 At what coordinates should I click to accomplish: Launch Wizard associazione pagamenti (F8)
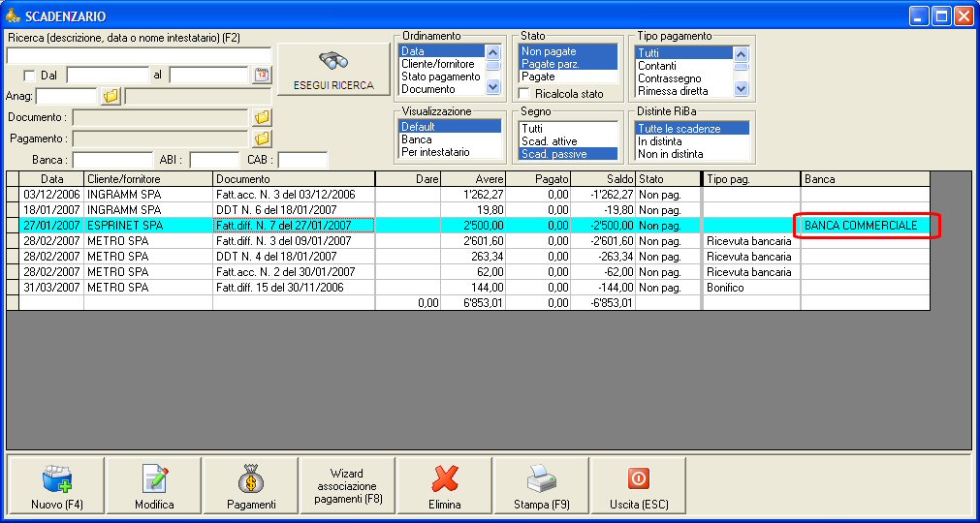347,485
